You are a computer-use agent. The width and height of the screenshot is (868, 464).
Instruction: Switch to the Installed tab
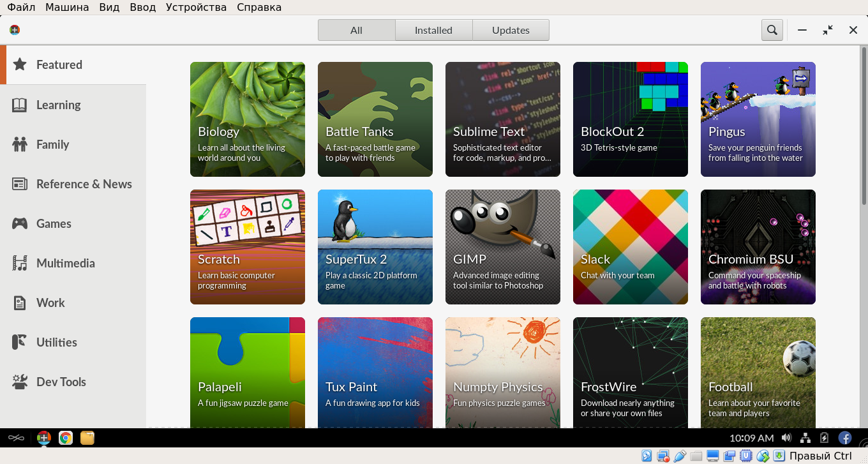coord(433,30)
